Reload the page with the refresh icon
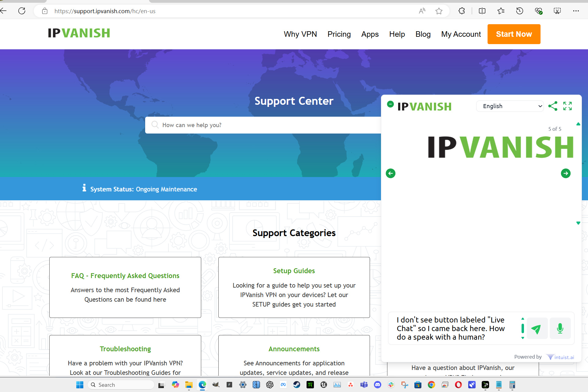This screenshot has width=588, height=392. 22,11
